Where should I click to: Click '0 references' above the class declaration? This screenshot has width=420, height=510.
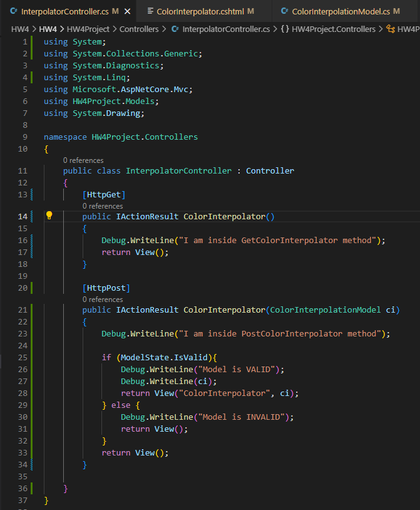83,160
